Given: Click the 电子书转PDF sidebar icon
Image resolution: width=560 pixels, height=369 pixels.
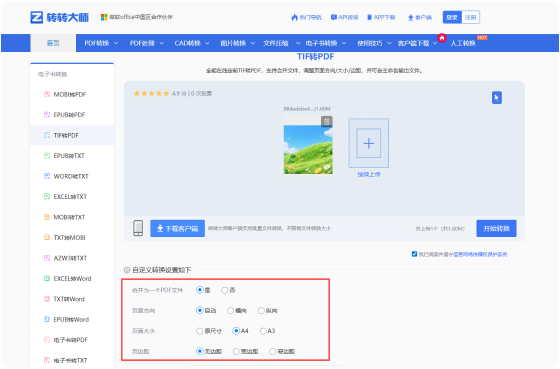Looking at the screenshot, I should (47, 340).
